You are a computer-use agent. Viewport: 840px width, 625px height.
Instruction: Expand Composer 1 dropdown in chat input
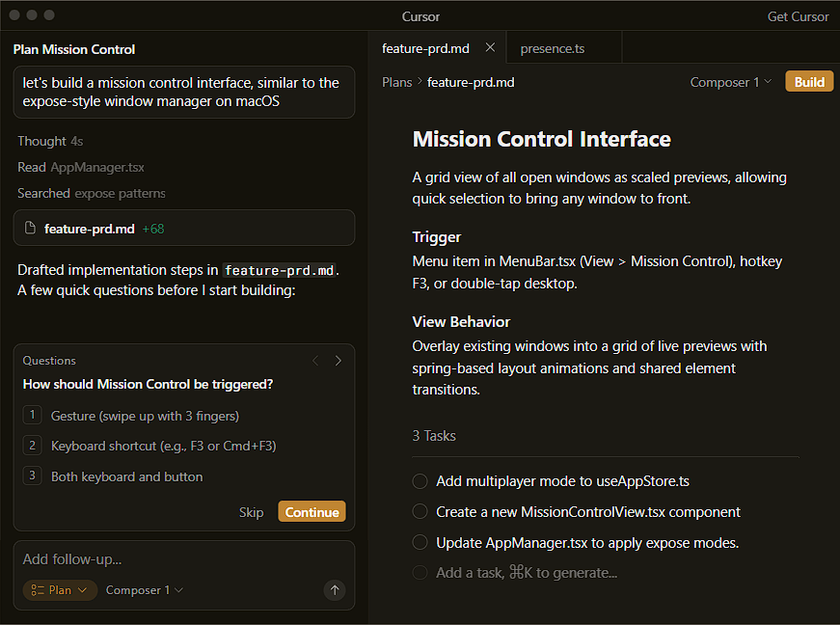coord(145,590)
